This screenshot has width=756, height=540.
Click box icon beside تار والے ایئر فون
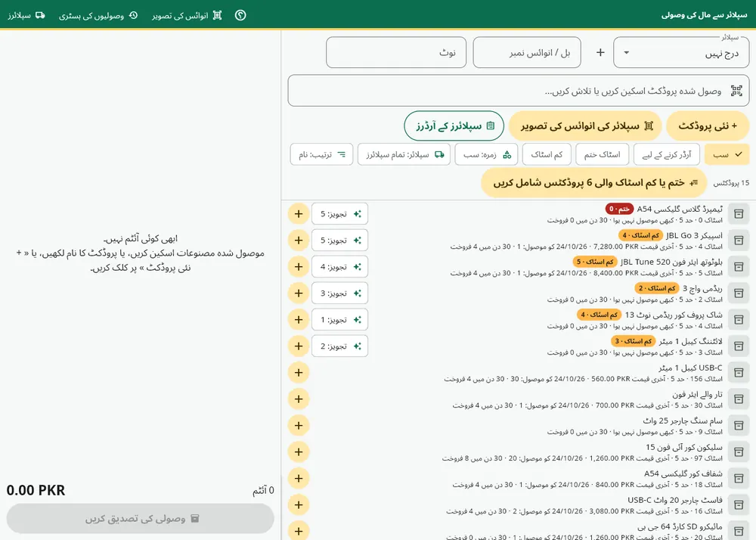[739, 399]
